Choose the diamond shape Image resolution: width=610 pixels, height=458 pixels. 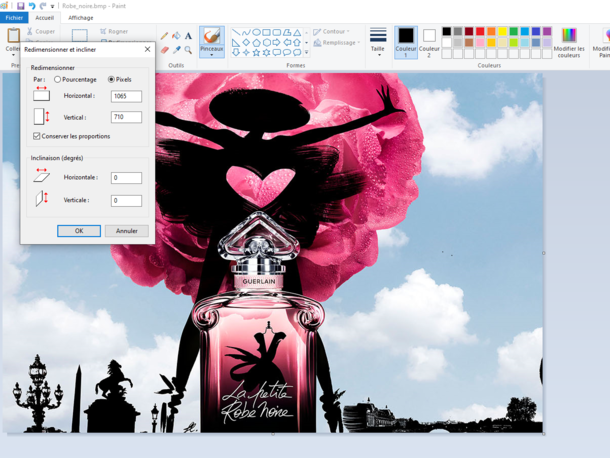[x=246, y=42]
